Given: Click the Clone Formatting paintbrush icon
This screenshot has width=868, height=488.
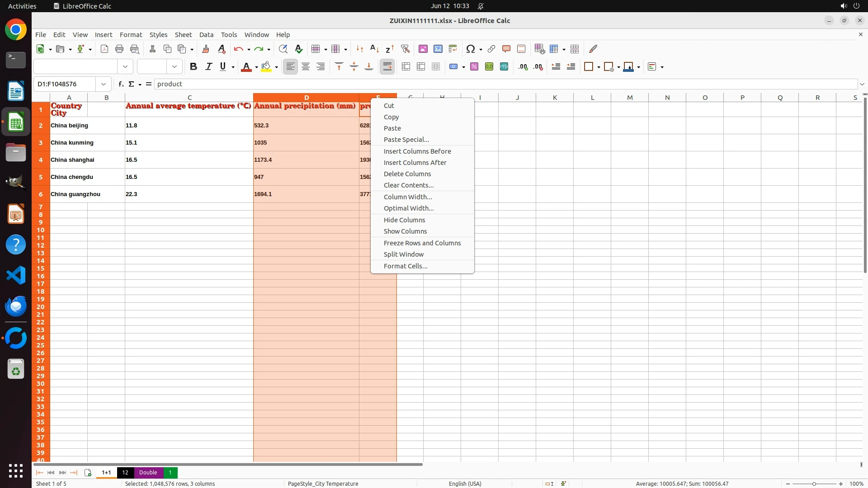Looking at the screenshot, I should coord(206,49).
